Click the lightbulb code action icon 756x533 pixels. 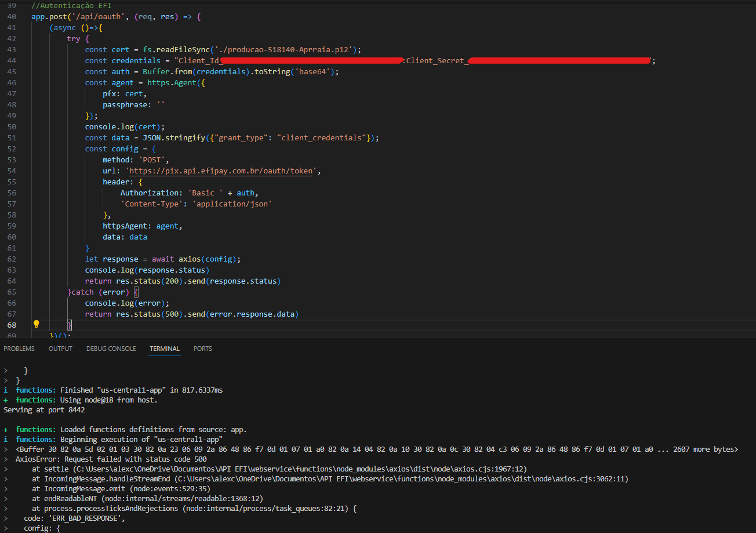[36, 324]
